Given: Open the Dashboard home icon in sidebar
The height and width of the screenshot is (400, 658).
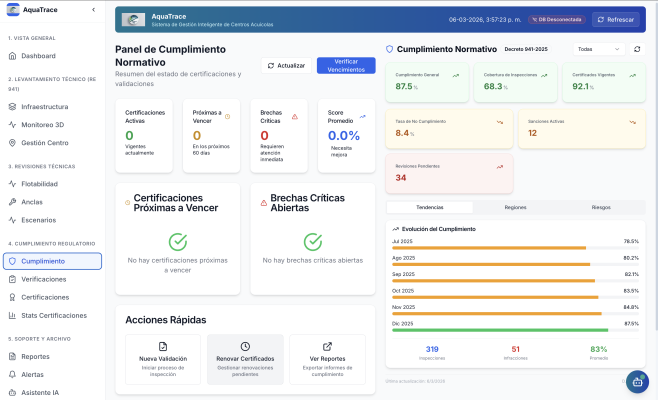Looking at the screenshot, I should point(12,55).
